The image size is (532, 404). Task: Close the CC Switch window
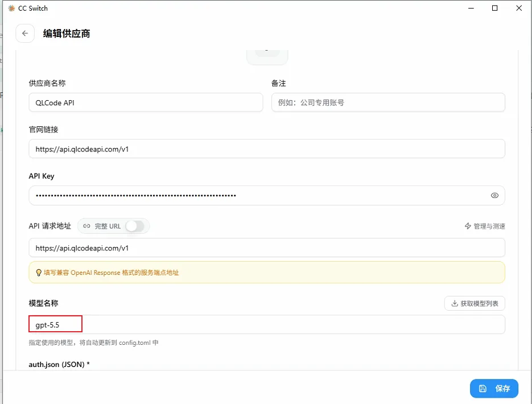pyautogui.click(x=519, y=8)
